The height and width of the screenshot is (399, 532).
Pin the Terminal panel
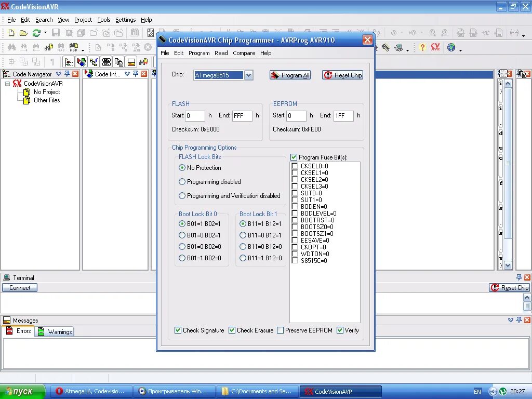pyautogui.click(x=519, y=277)
